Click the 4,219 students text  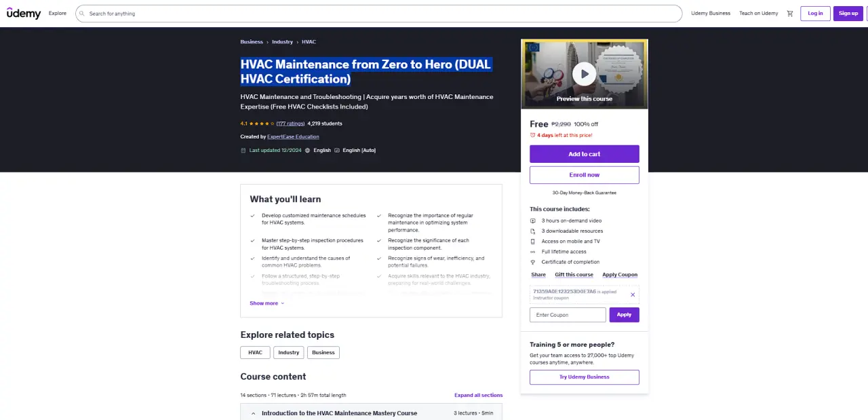(x=325, y=123)
